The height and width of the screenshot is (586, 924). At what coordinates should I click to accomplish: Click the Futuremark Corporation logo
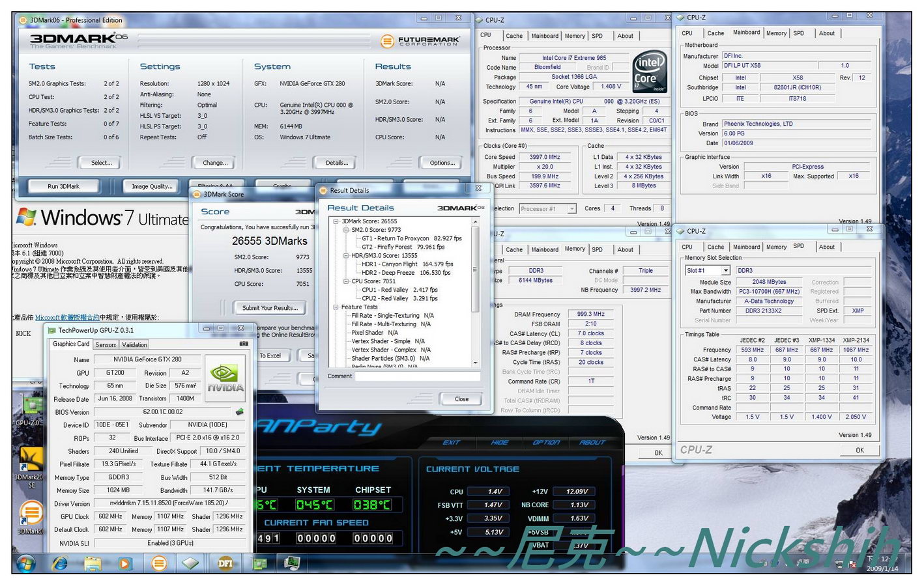click(x=420, y=41)
